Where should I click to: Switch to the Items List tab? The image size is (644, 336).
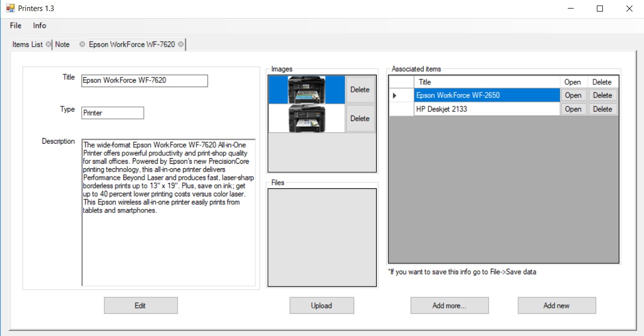click(28, 44)
